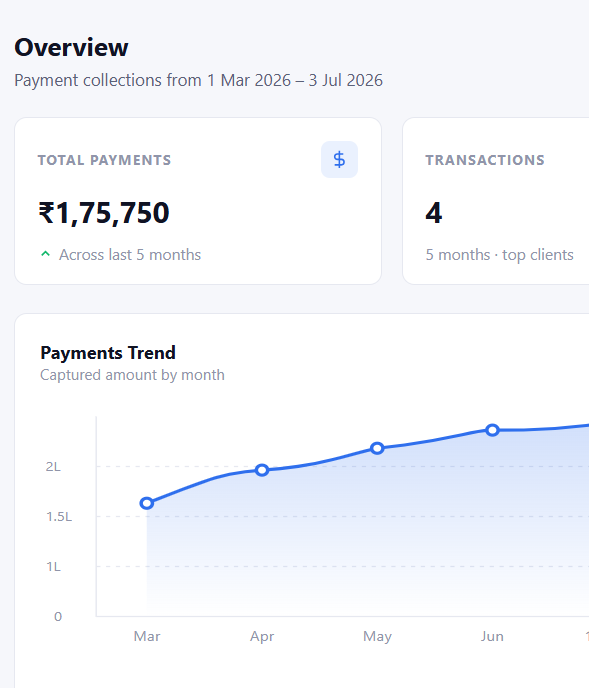Click the Overview page heading
The image size is (589, 688).
point(71,47)
